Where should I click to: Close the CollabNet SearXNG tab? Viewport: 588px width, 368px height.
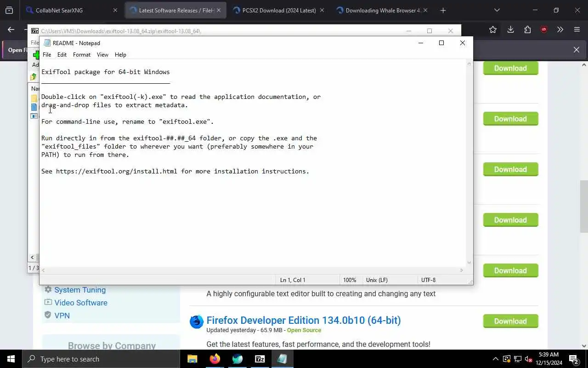[x=115, y=10]
